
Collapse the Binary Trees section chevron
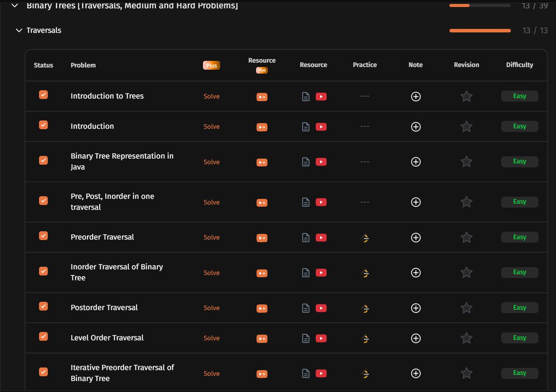click(x=15, y=6)
